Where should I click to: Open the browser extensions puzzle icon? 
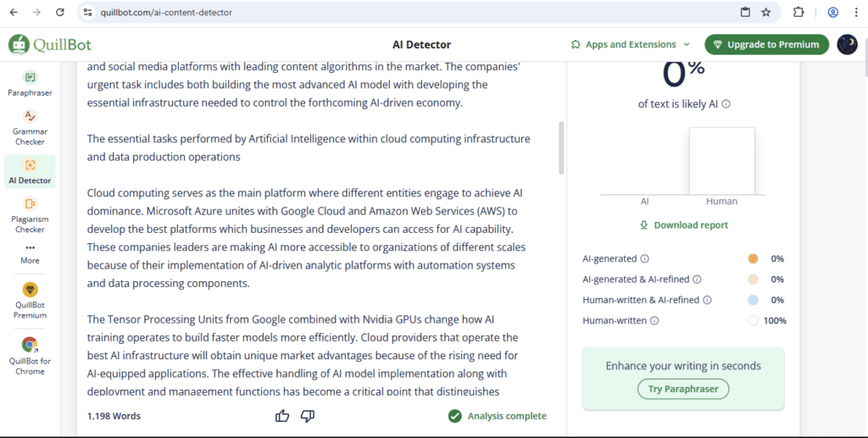798,12
